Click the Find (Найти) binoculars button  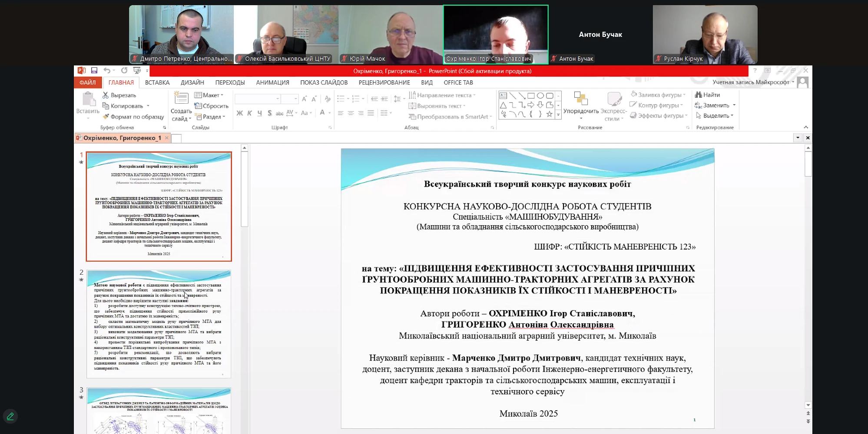(x=707, y=95)
